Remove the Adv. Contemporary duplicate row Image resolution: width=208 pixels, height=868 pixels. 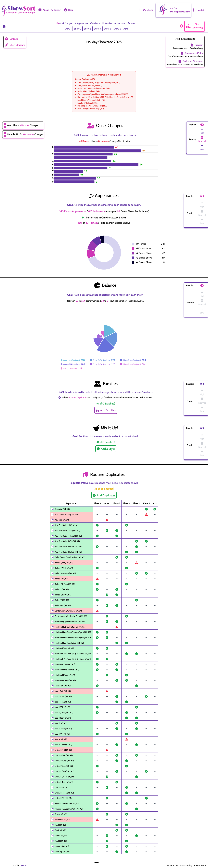[52, 515]
